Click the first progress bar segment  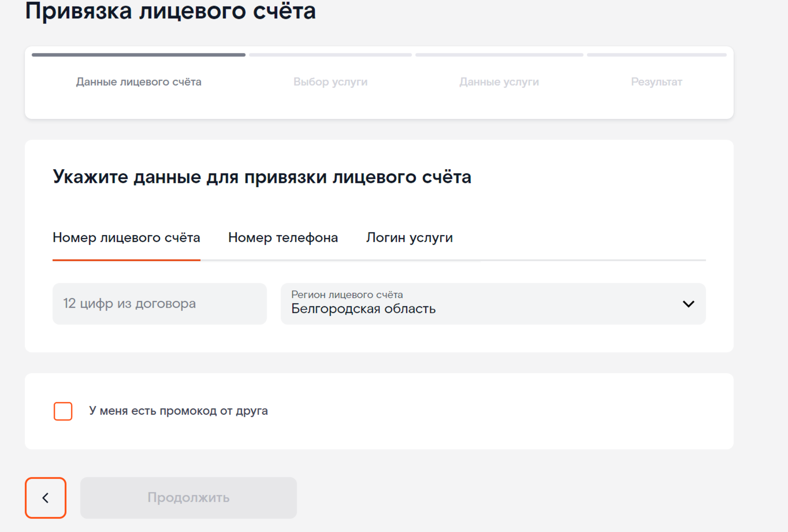coord(139,55)
